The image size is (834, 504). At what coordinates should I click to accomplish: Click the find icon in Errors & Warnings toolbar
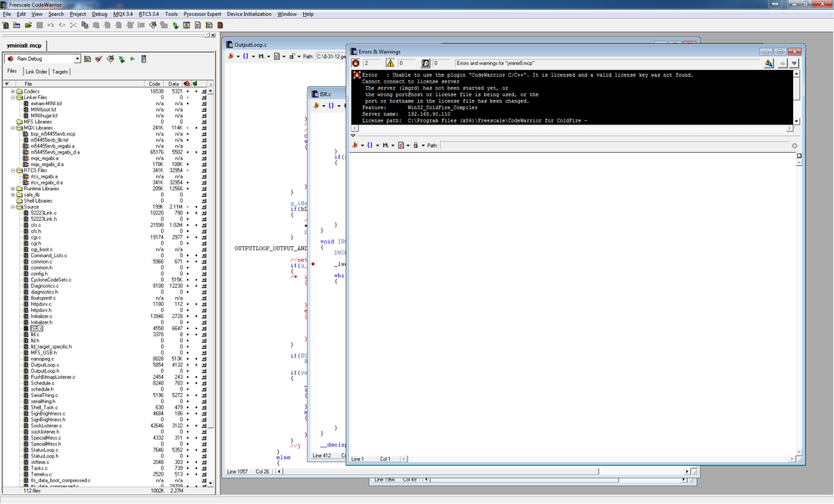[x=769, y=63]
